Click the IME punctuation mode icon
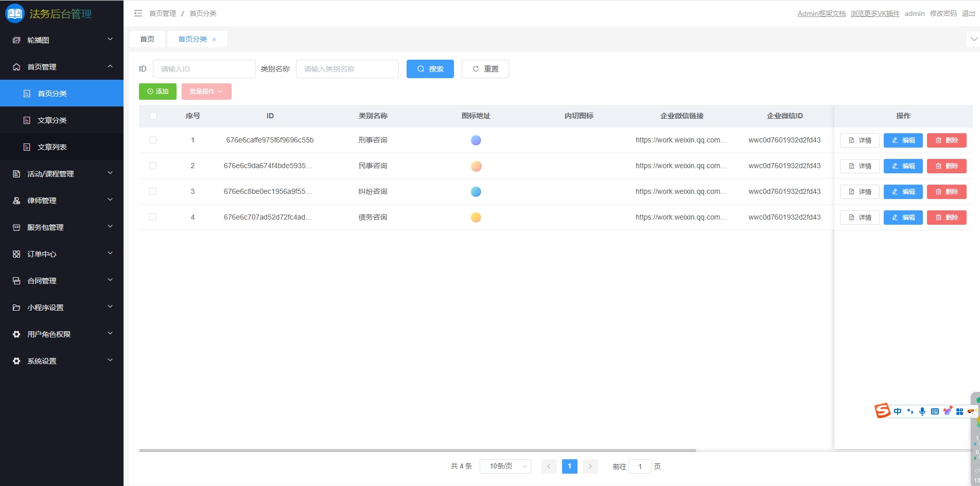Screen dimensions: 980x486 point(910,411)
